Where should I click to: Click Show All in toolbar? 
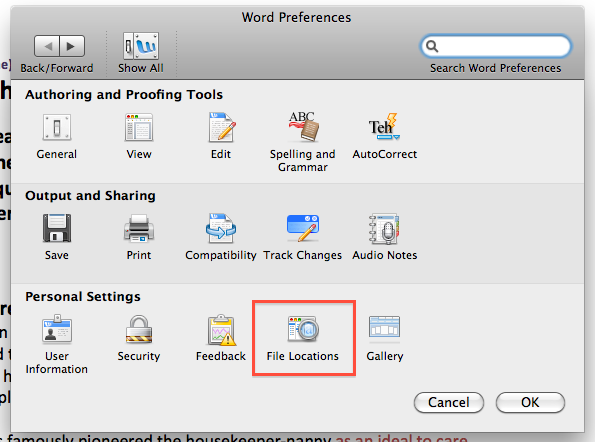point(141,52)
